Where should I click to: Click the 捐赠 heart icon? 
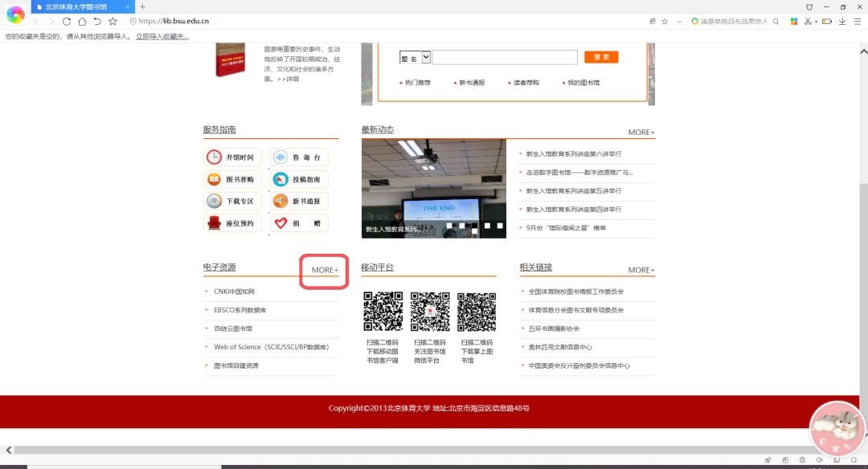(x=280, y=223)
